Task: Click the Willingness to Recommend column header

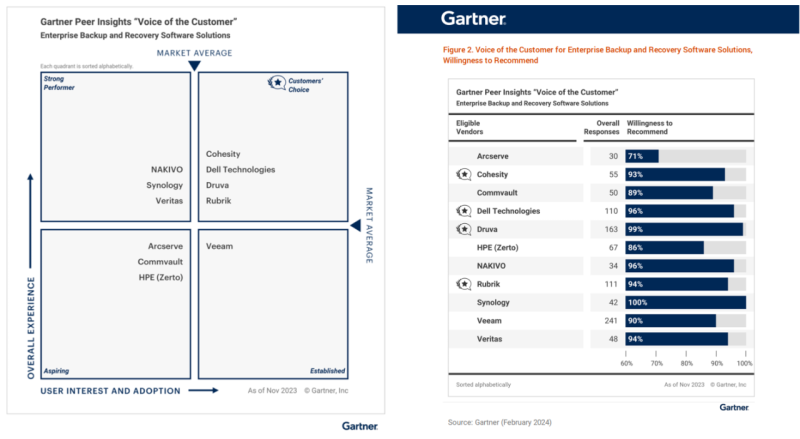Action: click(649, 127)
